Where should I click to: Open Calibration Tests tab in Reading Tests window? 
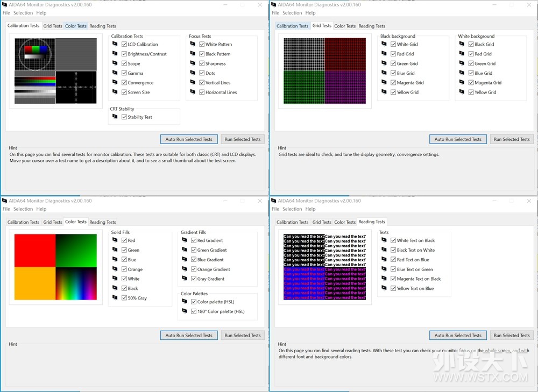tap(292, 222)
